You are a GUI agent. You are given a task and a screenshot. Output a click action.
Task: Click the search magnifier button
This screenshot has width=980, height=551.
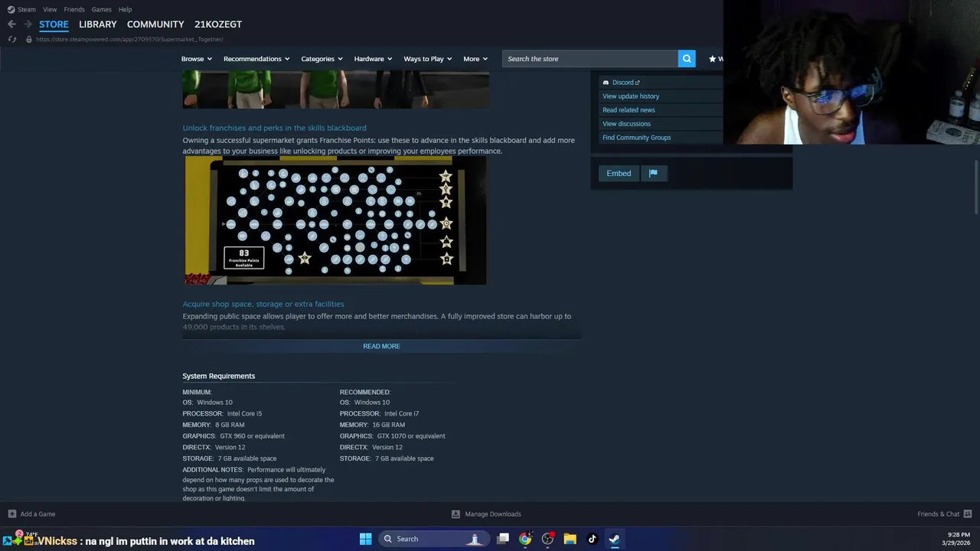pos(687,59)
